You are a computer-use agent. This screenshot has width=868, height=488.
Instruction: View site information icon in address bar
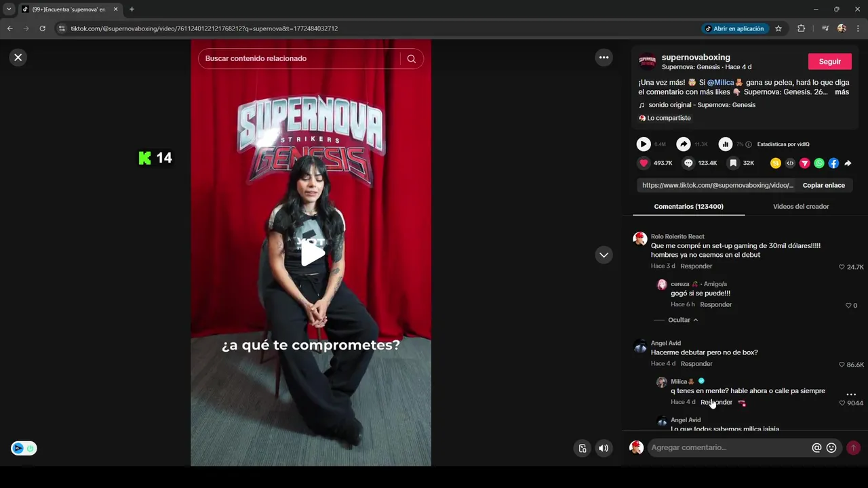pyautogui.click(x=62, y=28)
